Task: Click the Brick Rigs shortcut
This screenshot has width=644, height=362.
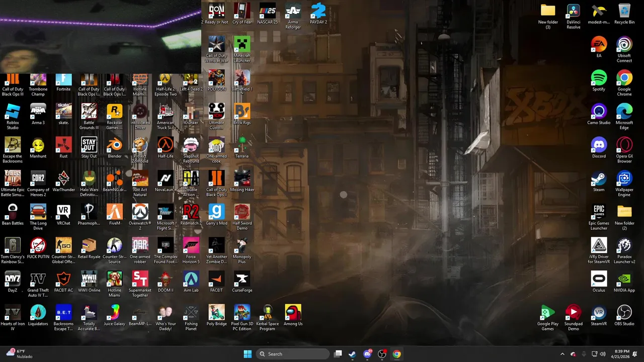Action: click(242, 114)
